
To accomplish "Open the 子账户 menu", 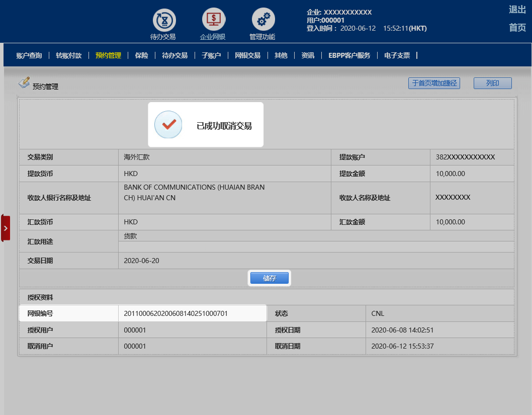I will (x=211, y=55).
